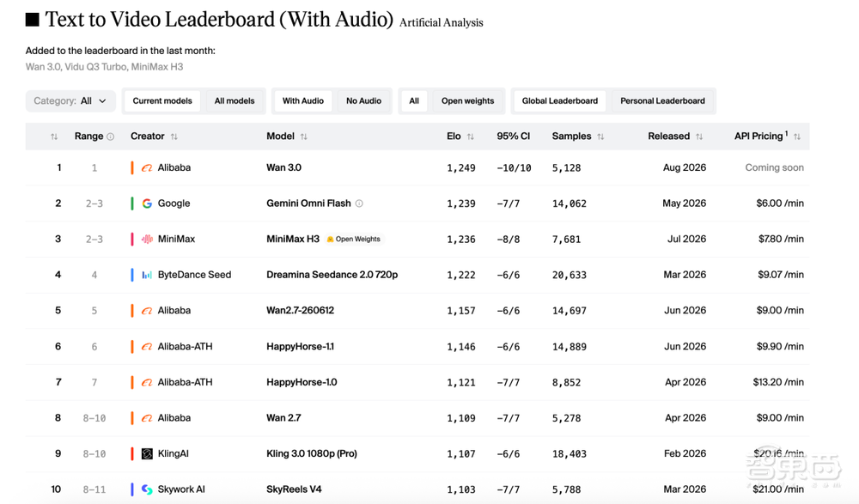Open Dreamina Seedance 2.0 720p model
The width and height of the screenshot is (859, 504).
(x=332, y=275)
